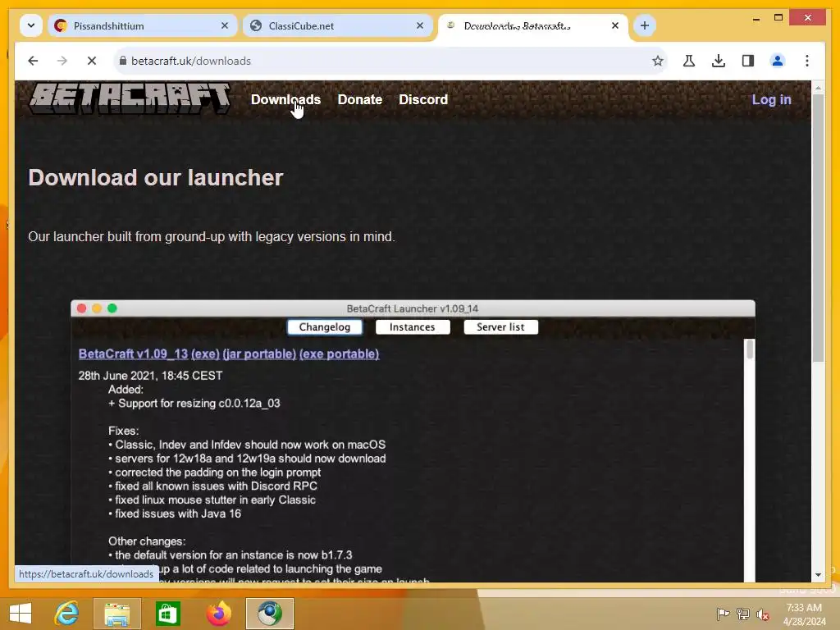Open the Downloads nav link
Image resolution: width=840 pixels, height=630 pixels.
click(285, 99)
